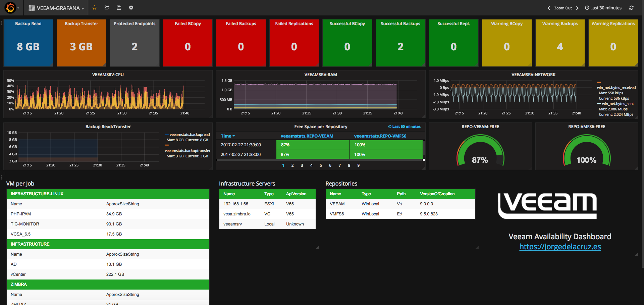Open dashboard settings with the gear icon

click(131, 7)
